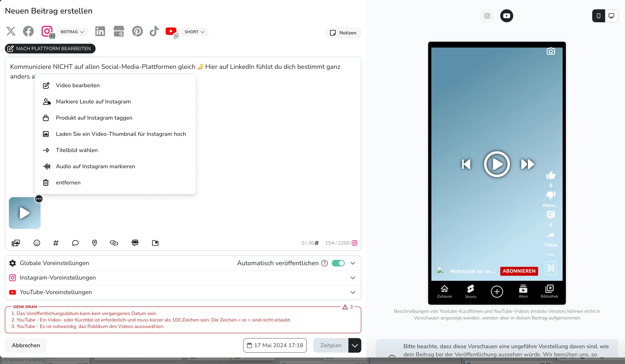This screenshot has width=625, height=364.
Task: Click the Abbrechen button
Action: [x=26, y=345]
